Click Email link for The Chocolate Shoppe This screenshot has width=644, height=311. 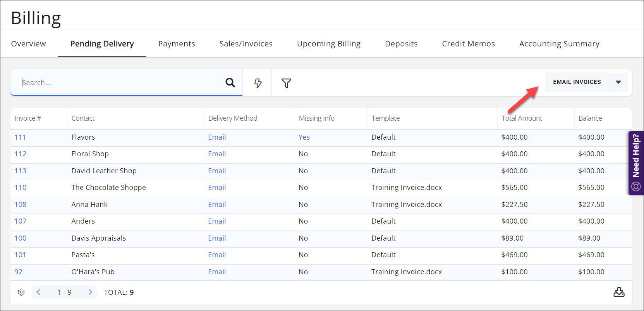(217, 188)
